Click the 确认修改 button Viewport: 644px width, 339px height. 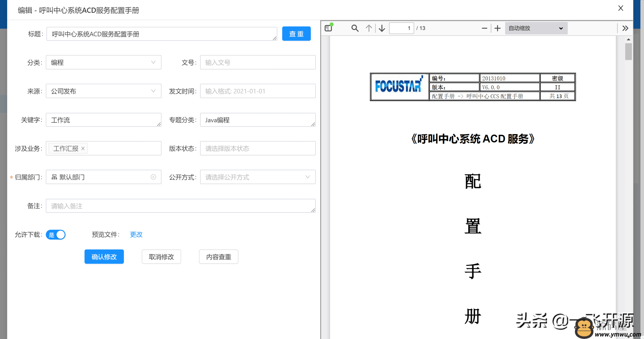(104, 257)
